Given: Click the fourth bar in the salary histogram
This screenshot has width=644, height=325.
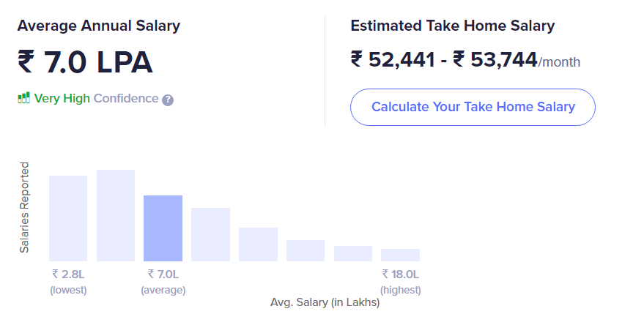Looking at the screenshot, I should pos(210,234).
